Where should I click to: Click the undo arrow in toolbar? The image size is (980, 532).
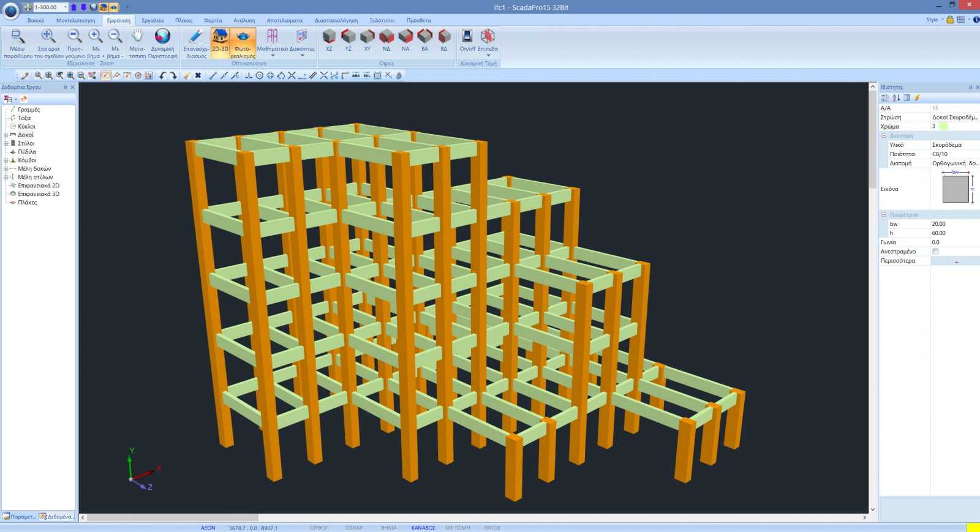pos(162,76)
